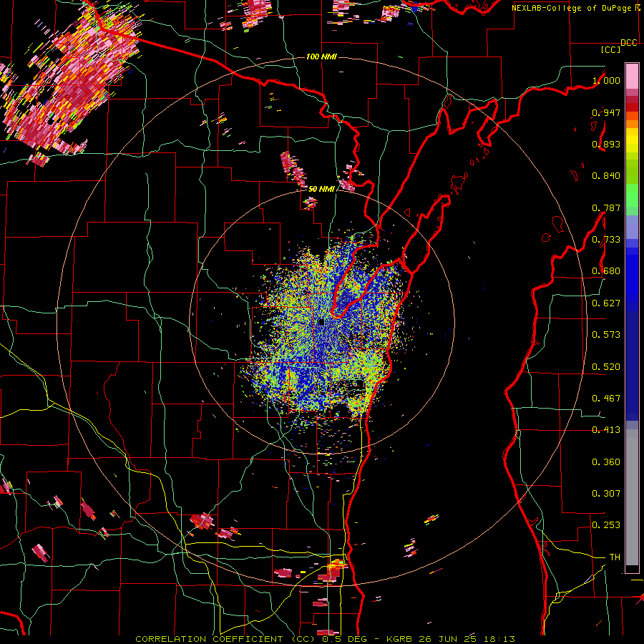644x644 pixels.
Task: Click the 0.733 legend value
Action: (x=606, y=240)
